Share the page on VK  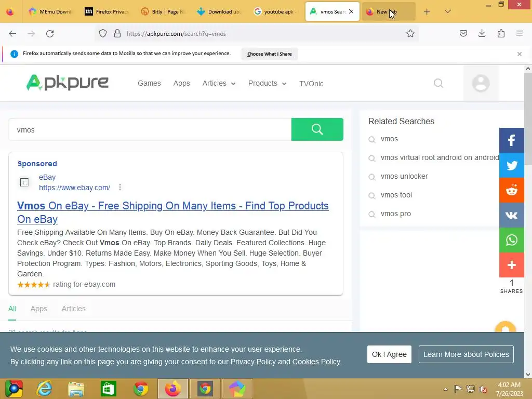[x=512, y=215]
